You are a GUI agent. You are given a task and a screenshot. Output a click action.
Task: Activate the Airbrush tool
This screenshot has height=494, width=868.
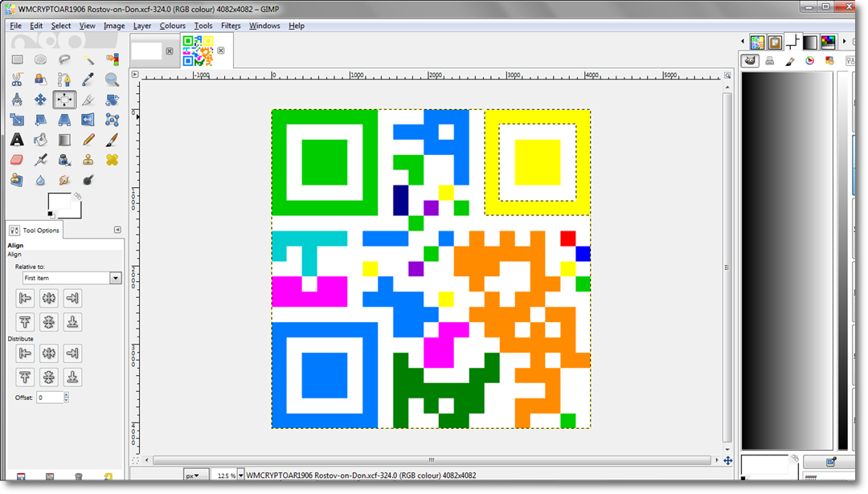[40, 160]
